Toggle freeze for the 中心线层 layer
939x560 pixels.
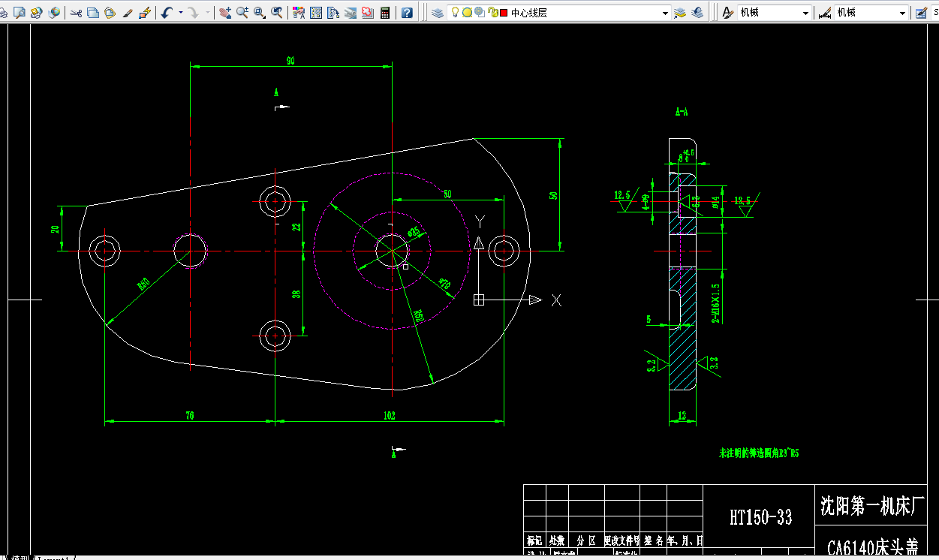pos(467,13)
